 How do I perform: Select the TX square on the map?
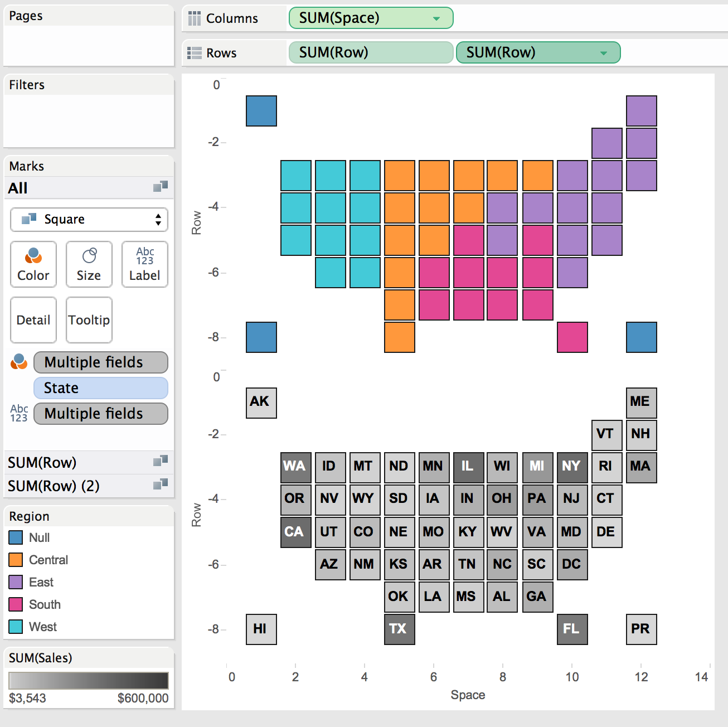point(399,629)
